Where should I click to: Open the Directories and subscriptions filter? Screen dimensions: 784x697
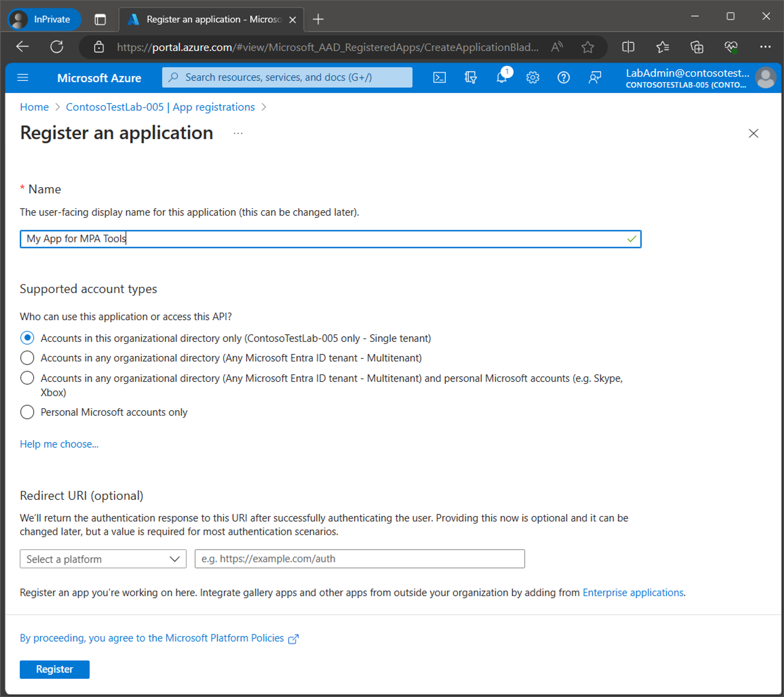tap(470, 78)
